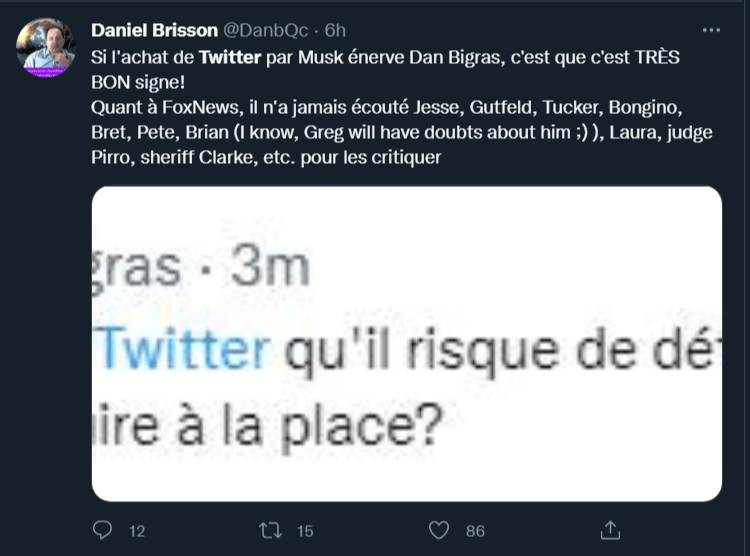Open Daniel Brisson's profile avatar
The image size is (750, 556).
(x=46, y=47)
